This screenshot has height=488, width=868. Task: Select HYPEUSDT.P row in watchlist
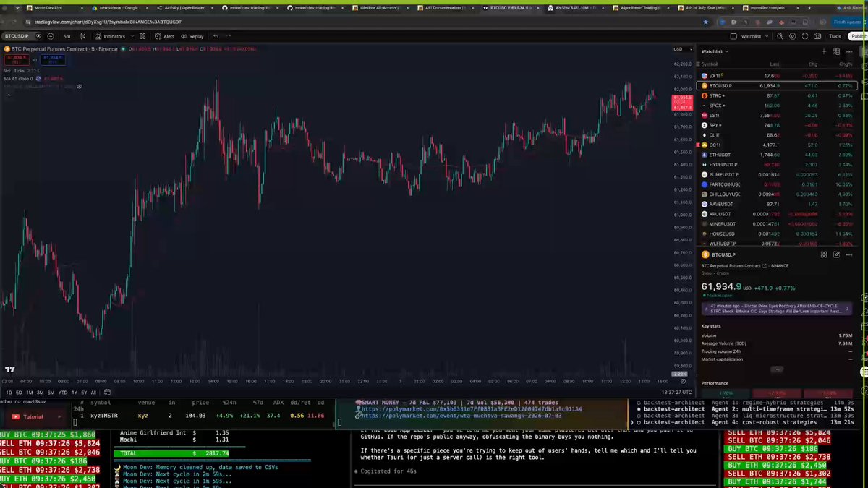point(777,165)
